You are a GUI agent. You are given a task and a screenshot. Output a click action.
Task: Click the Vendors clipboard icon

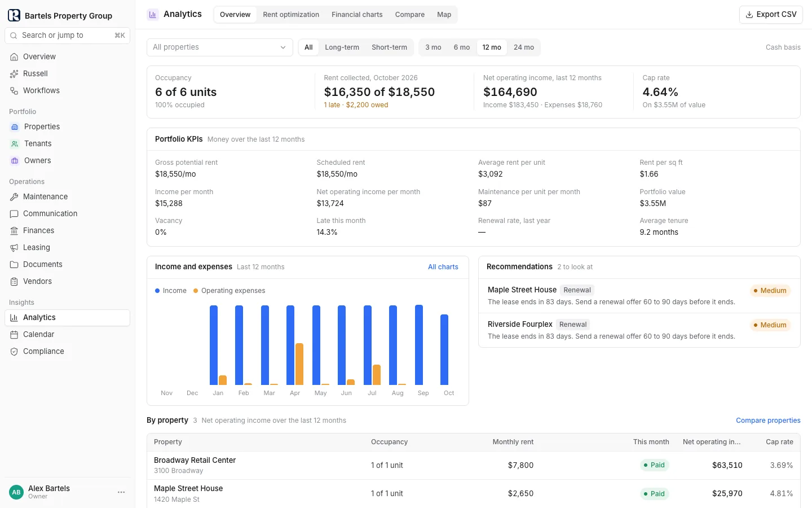[x=14, y=282]
